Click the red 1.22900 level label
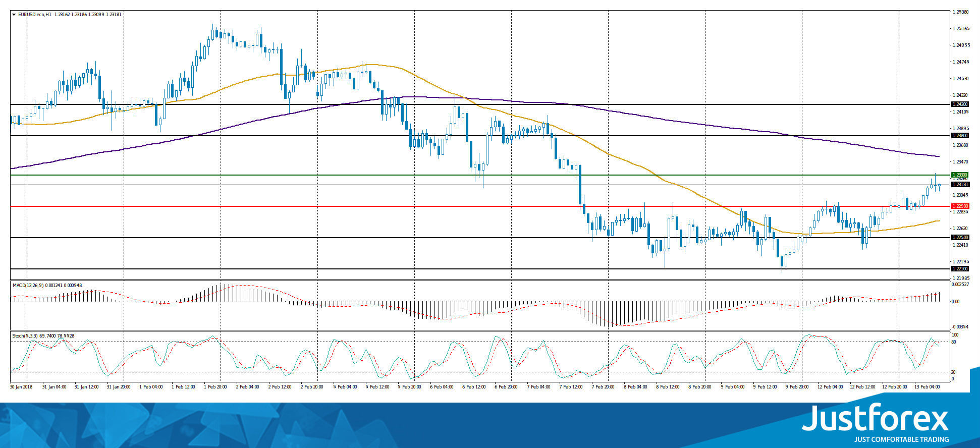 (x=960, y=206)
